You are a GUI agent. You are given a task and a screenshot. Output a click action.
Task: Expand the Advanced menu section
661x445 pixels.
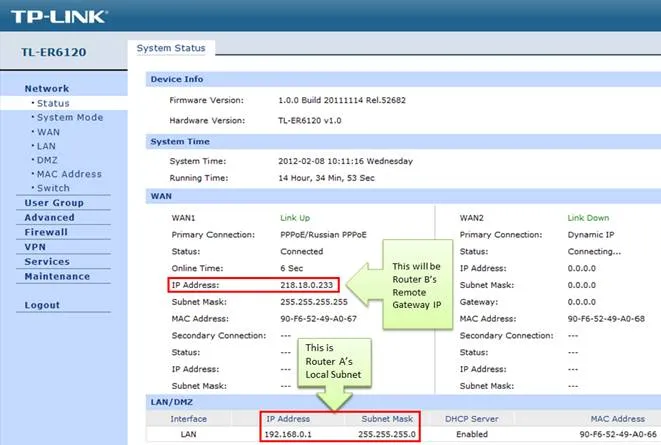[x=49, y=217]
